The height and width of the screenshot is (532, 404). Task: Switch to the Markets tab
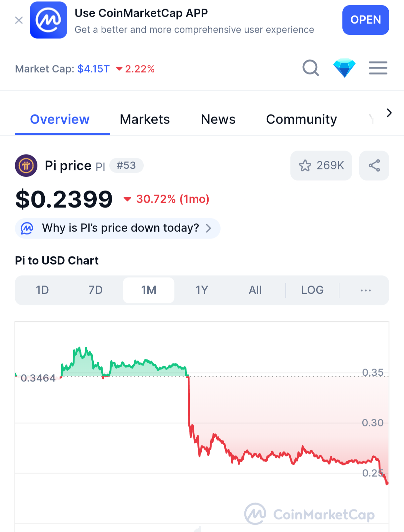145,119
